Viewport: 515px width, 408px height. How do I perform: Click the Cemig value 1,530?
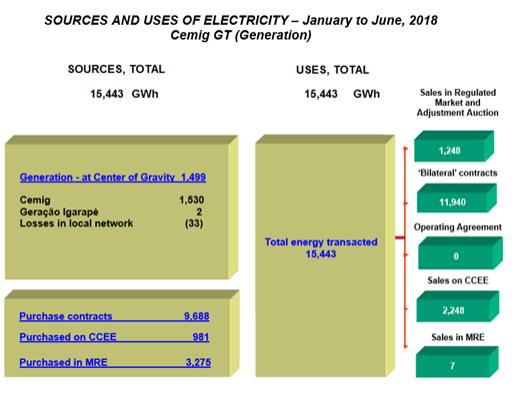192,200
